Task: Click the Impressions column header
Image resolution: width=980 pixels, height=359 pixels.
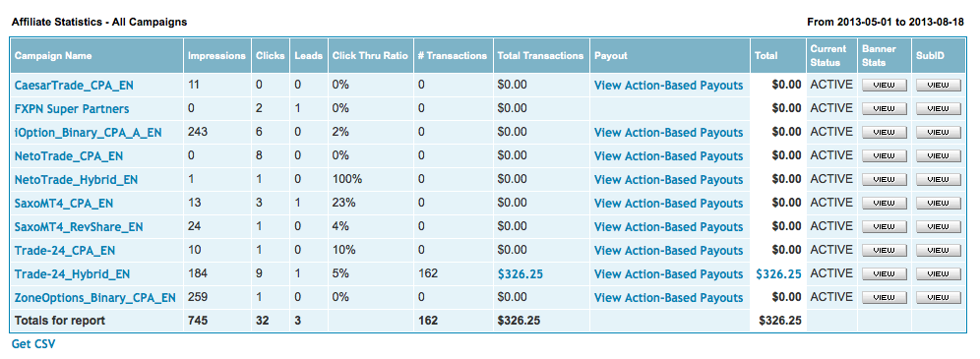Action: coord(216,55)
